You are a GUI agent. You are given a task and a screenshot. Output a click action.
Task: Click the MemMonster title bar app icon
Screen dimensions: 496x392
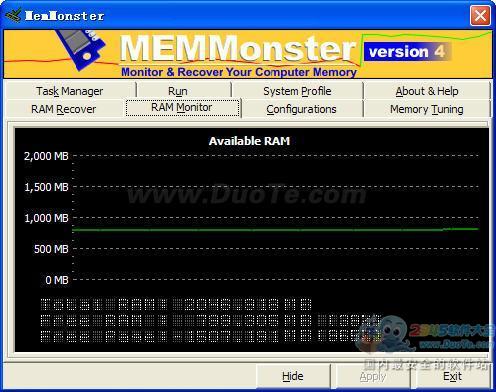coord(13,15)
